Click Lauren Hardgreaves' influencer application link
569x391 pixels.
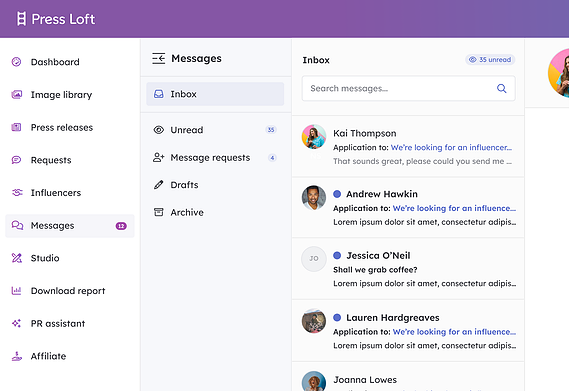pyautogui.click(x=454, y=332)
